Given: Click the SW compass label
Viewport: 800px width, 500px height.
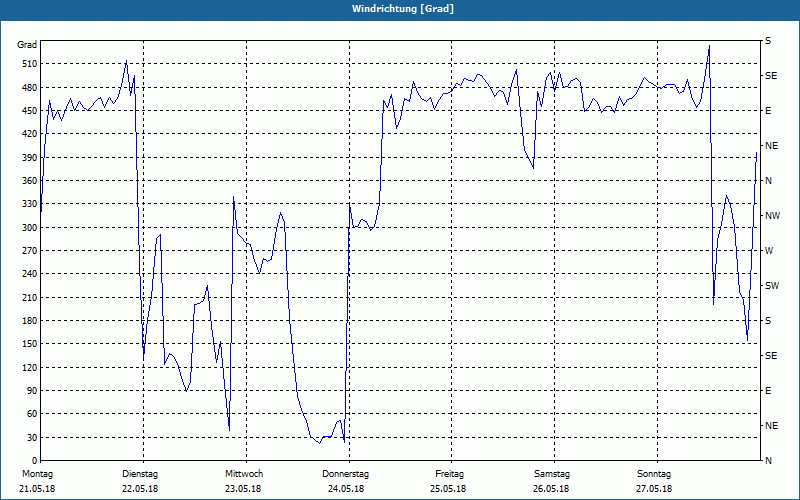Looking at the screenshot, I should click(x=772, y=286).
